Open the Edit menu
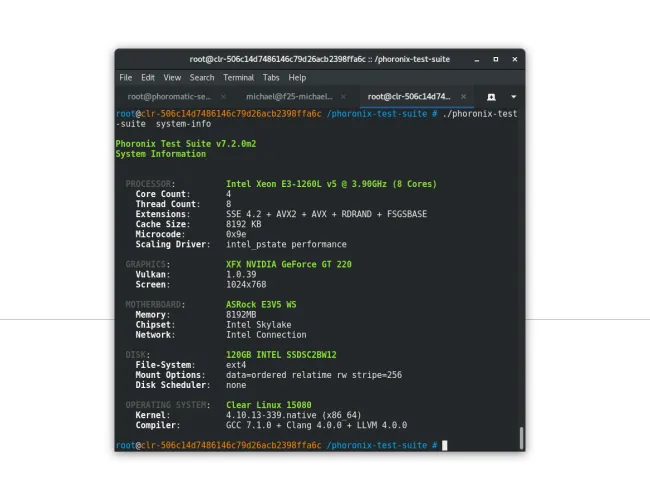This screenshot has width=650, height=498. click(x=148, y=78)
